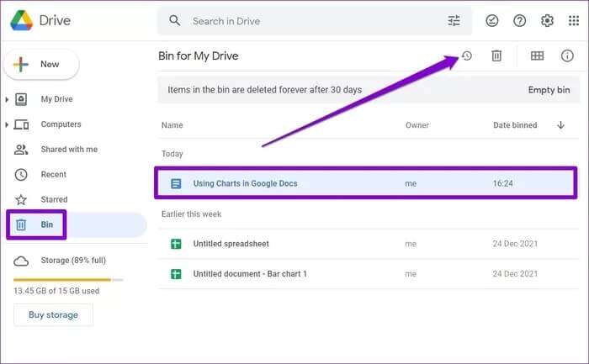
Task: Click the 30 days deletion notice text
Action: click(264, 90)
